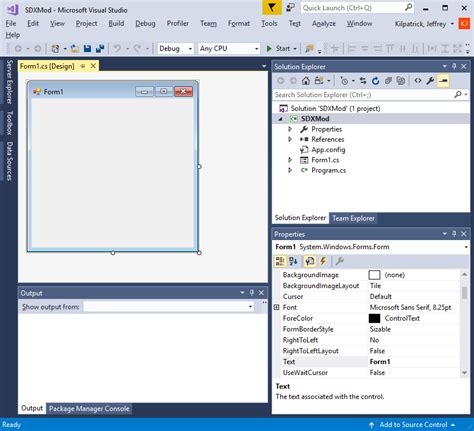Switch to Package Manager Console tab
The image size is (474, 431).
[x=89, y=408]
